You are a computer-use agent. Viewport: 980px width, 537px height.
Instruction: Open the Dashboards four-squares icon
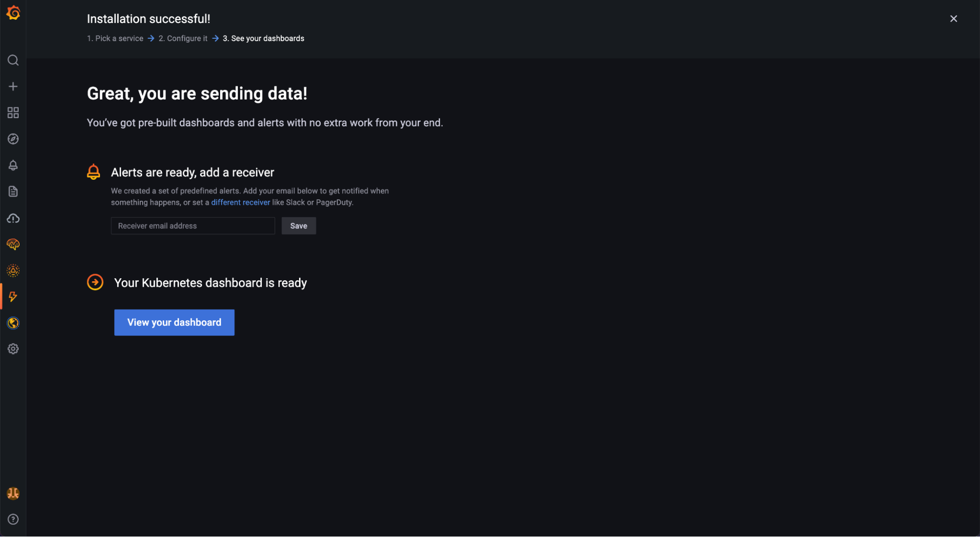[13, 113]
